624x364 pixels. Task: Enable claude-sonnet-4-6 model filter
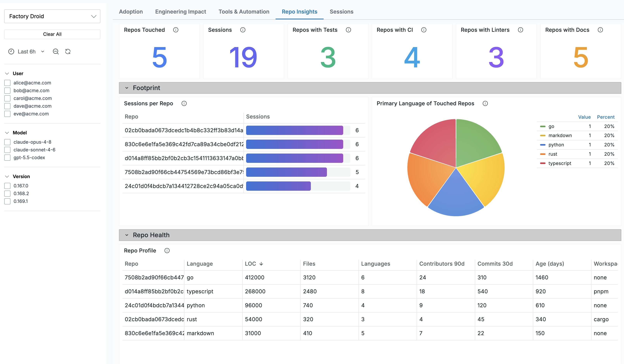[x=7, y=150]
